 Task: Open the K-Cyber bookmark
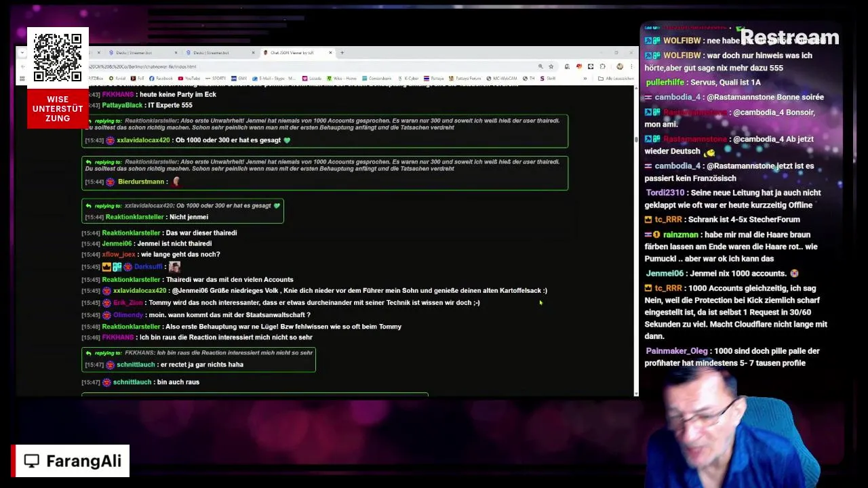click(x=408, y=79)
